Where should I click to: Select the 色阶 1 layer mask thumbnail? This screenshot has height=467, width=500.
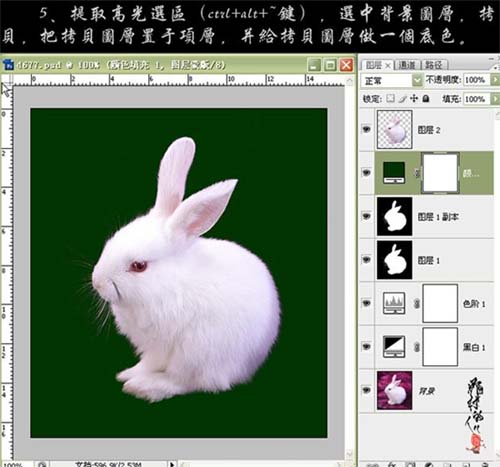440,303
